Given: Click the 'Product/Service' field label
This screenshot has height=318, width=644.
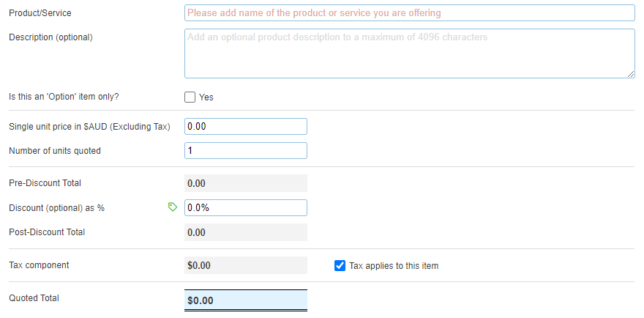Looking at the screenshot, I should point(40,13).
